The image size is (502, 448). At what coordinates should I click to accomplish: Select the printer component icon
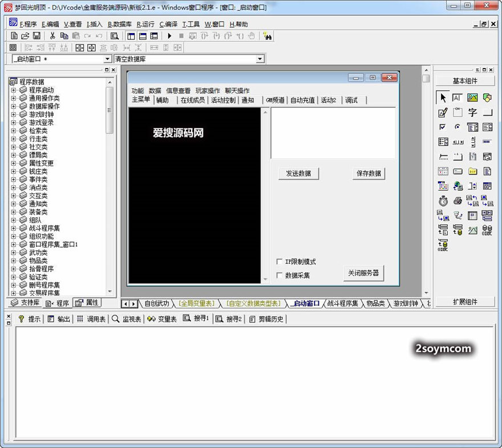(x=458, y=201)
